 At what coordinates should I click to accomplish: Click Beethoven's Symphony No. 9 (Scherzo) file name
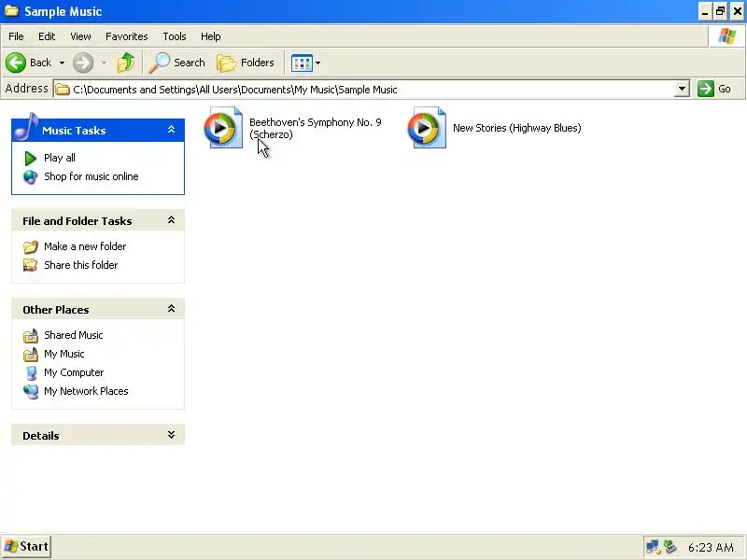tap(316, 129)
